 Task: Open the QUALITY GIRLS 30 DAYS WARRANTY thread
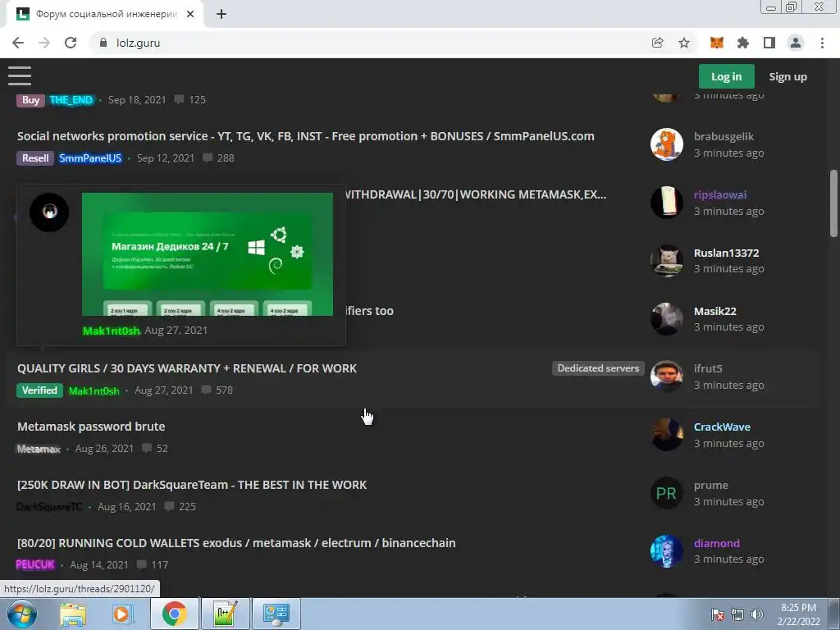coord(187,368)
